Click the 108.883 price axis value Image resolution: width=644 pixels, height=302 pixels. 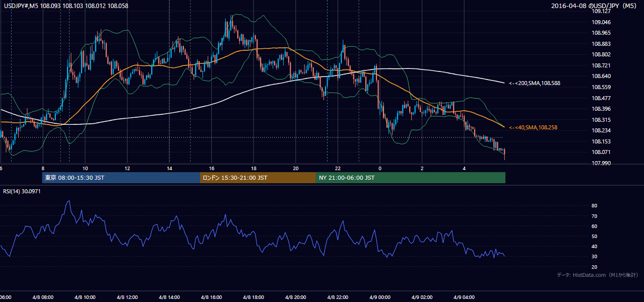[x=602, y=44]
